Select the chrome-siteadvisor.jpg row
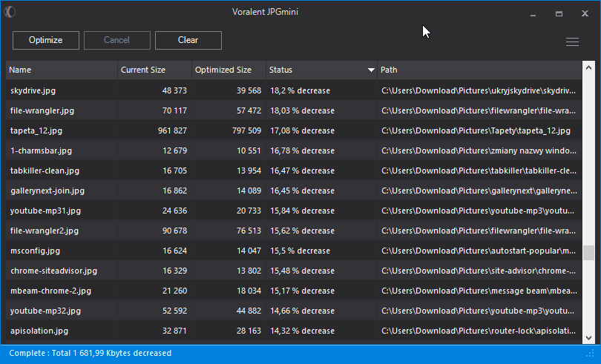This screenshot has width=601, height=364. pyautogui.click(x=294, y=271)
